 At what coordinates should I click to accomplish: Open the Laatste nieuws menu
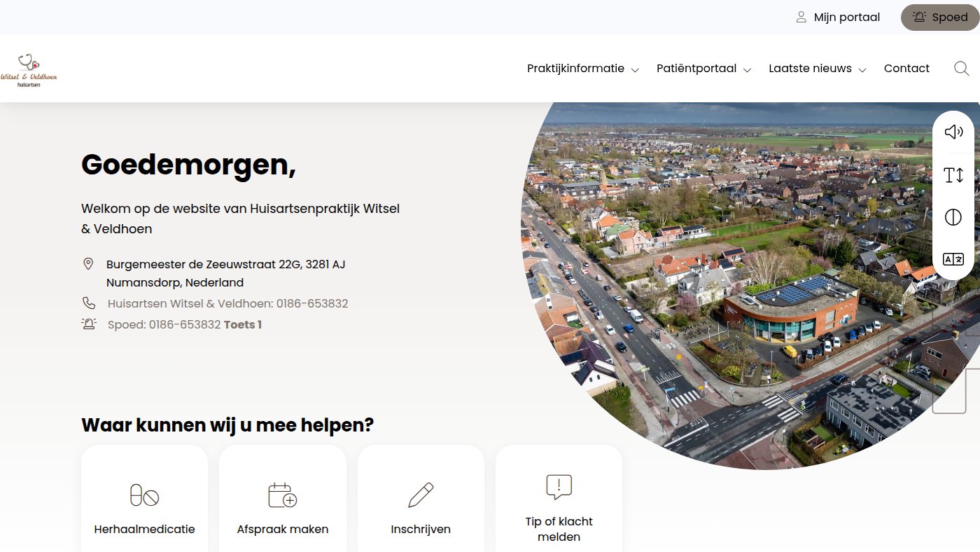(x=810, y=69)
